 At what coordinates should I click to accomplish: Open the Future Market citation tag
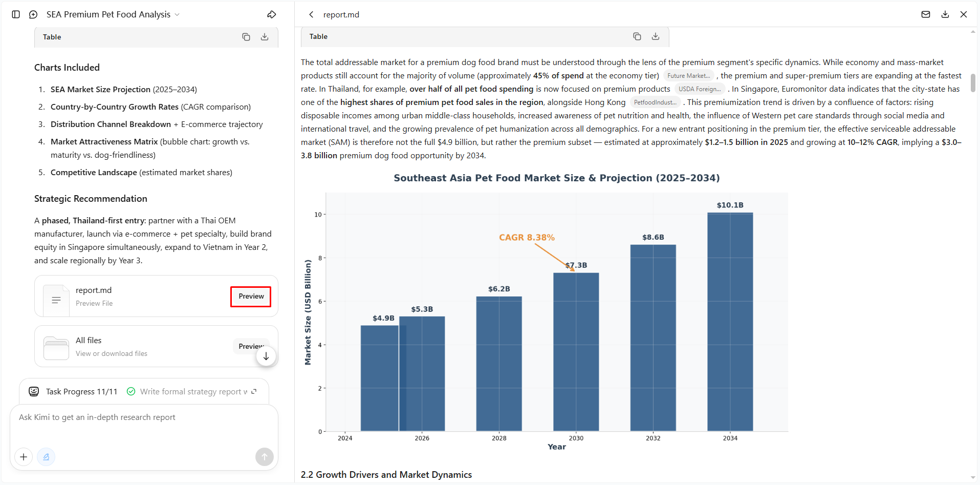pos(689,76)
